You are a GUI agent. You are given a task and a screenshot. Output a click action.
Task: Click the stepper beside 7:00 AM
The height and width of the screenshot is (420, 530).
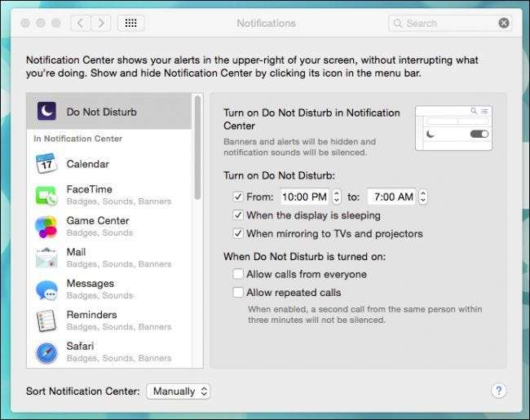pos(422,197)
